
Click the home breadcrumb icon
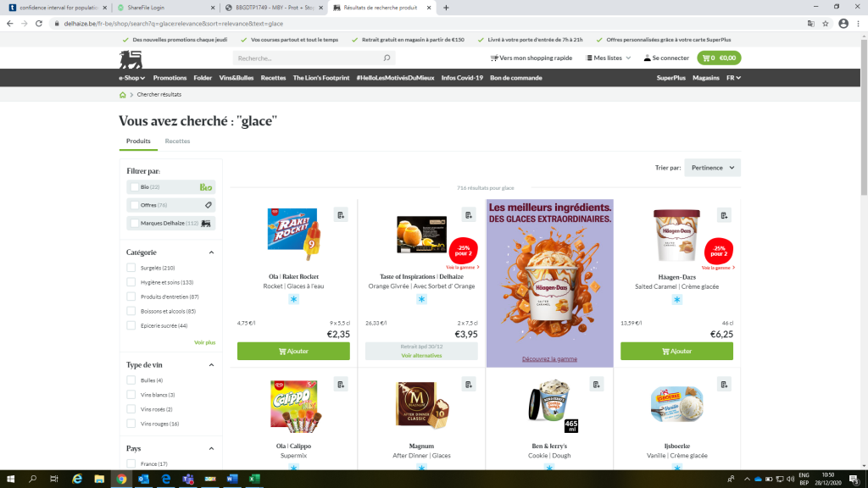click(123, 95)
